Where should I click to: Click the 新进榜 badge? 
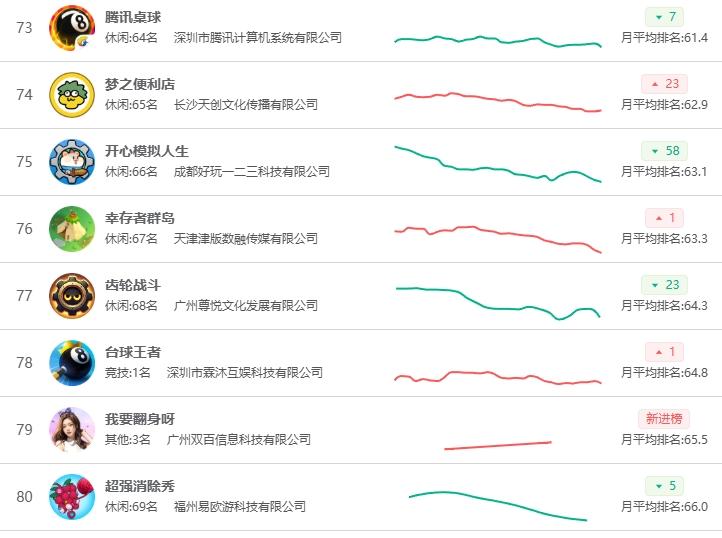(x=664, y=419)
